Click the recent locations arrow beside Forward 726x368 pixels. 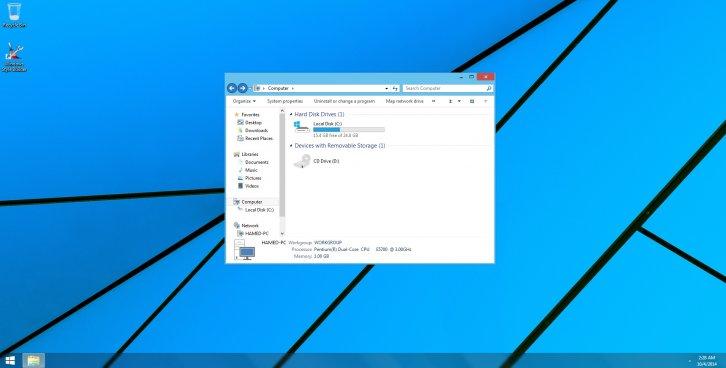[250, 88]
